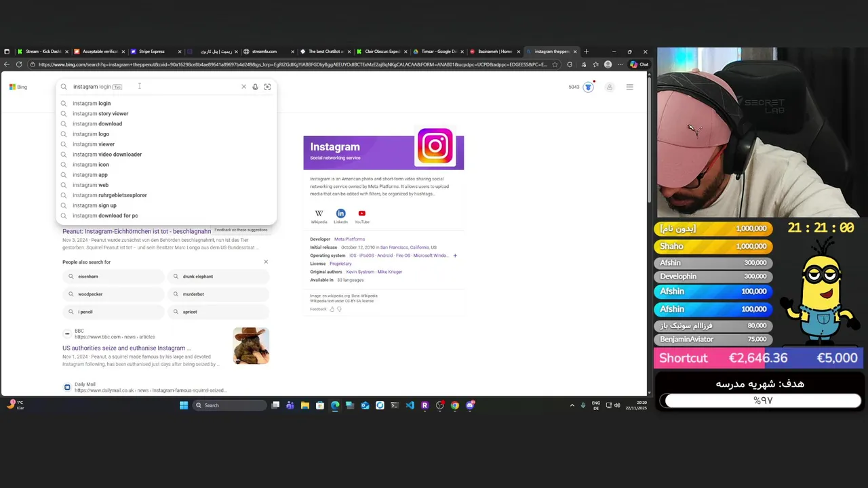
Task: Open 'US authorities seize and euthanise Instagram' result
Action: point(126,348)
